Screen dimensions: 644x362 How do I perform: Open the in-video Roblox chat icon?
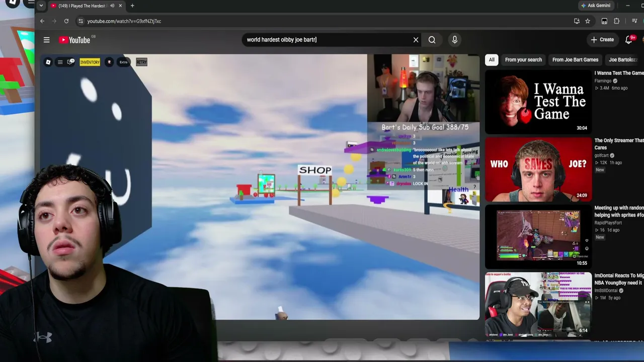(x=70, y=62)
